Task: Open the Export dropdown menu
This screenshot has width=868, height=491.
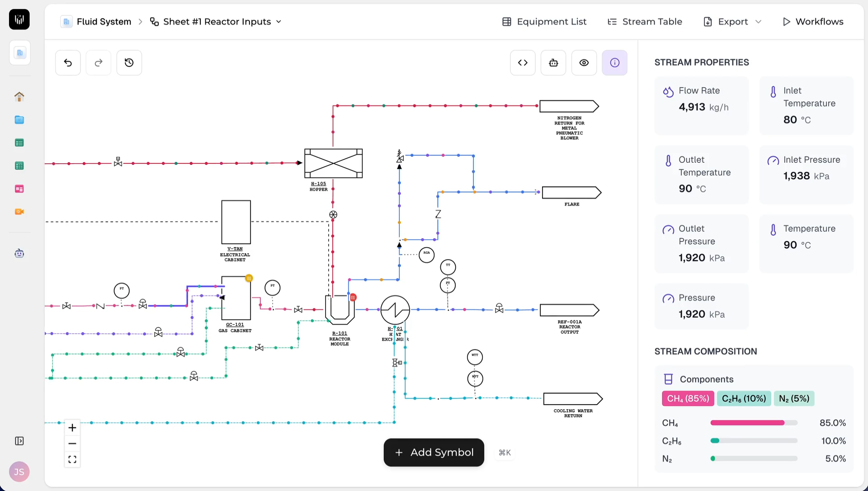Action: (x=733, y=22)
